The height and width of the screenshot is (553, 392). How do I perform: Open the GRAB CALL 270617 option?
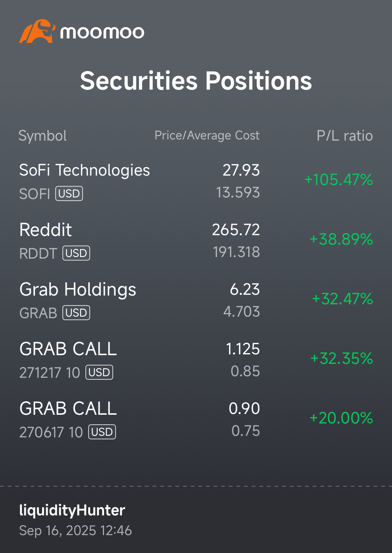[x=196, y=420]
